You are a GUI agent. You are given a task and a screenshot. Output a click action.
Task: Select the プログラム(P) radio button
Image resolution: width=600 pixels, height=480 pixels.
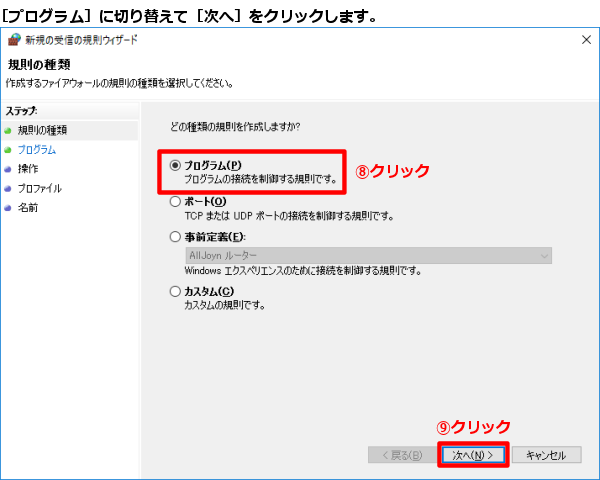tap(176, 164)
